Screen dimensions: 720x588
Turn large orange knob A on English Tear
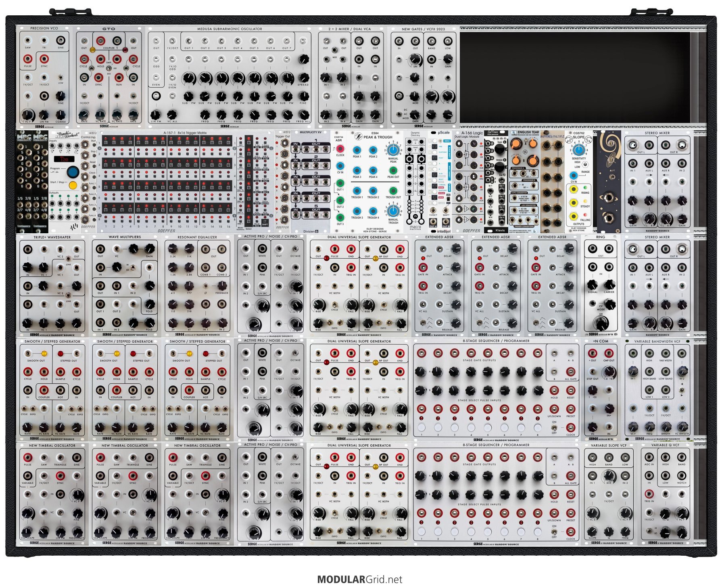click(x=516, y=143)
